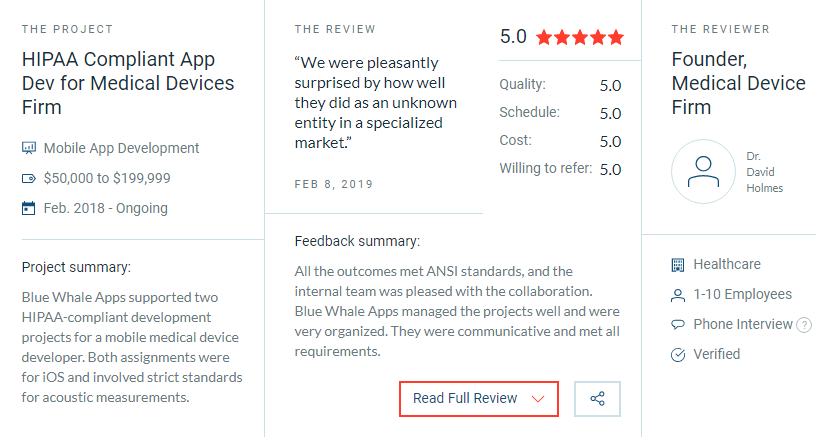The width and height of the screenshot is (827, 437).
Task: Click the Feb 8, 2019 review date
Action: [x=334, y=184]
